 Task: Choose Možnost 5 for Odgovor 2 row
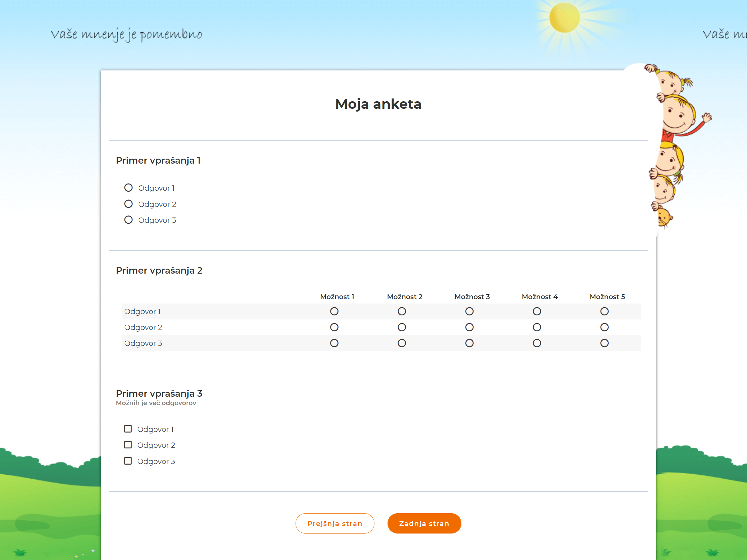[605, 327]
